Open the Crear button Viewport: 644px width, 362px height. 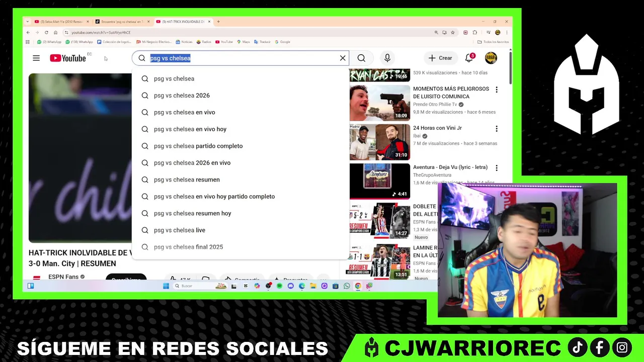[x=440, y=58]
